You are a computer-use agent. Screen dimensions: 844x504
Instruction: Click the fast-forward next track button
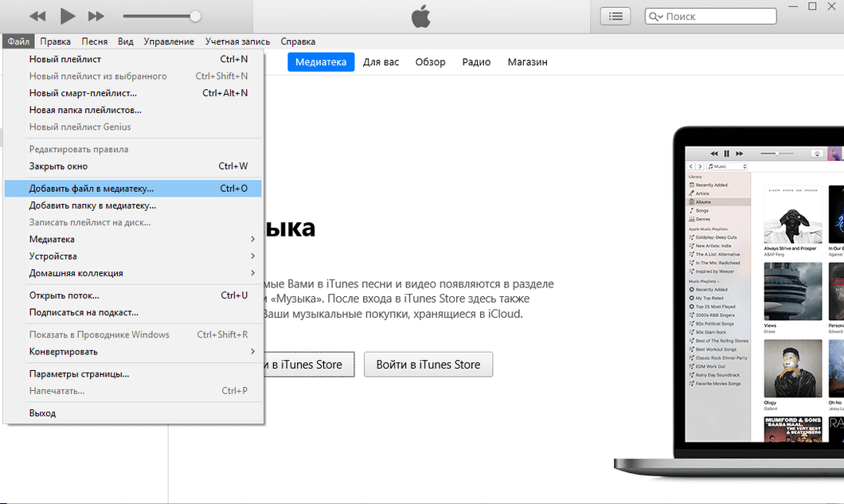coord(96,16)
